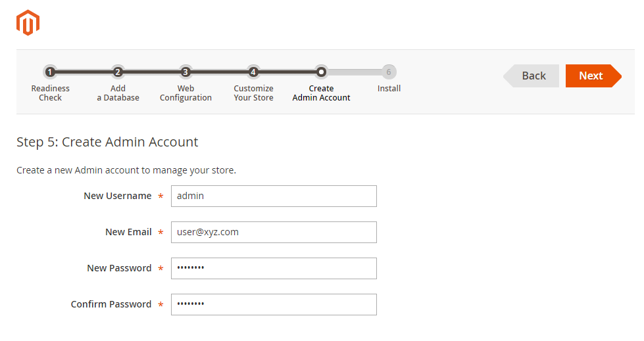Click step 2 circle in progress bar
Screen dimensions: 644x341
[118, 72]
